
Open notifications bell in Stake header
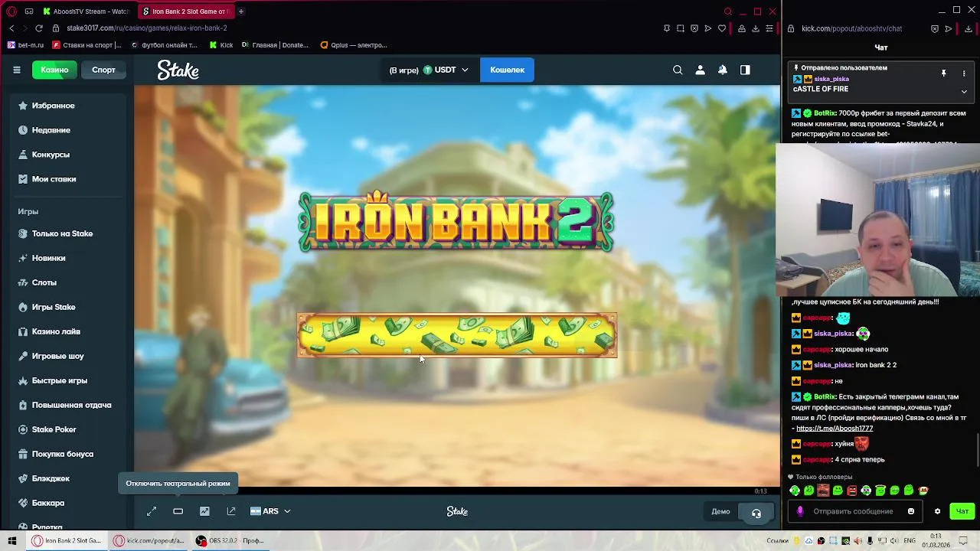pos(722,70)
